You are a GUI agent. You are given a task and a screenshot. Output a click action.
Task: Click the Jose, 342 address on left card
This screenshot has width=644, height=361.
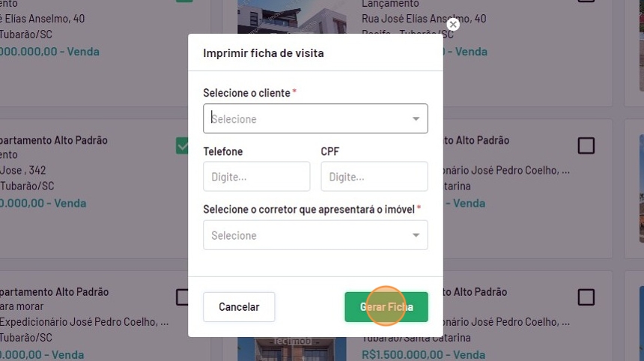(x=23, y=171)
